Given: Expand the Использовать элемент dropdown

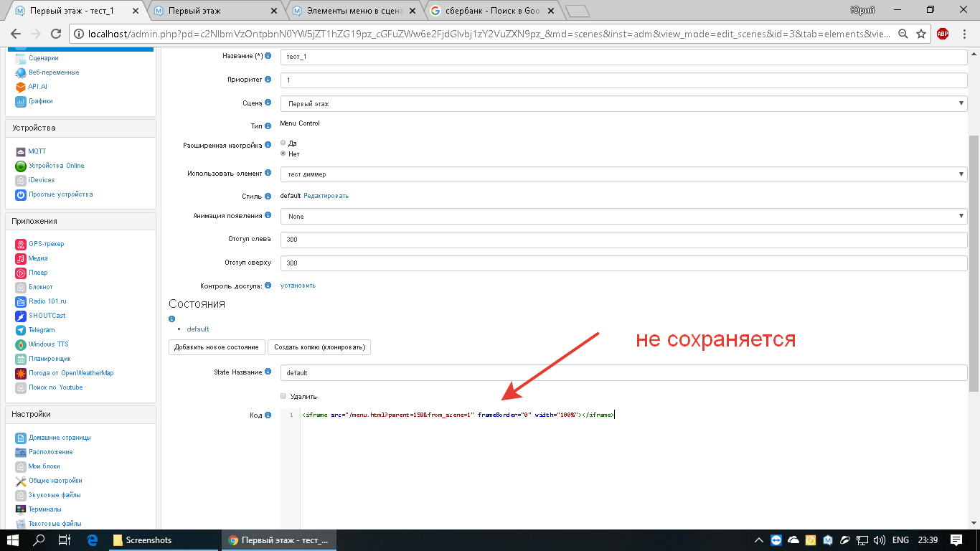Looking at the screenshot, I should [x=623, y=174].
